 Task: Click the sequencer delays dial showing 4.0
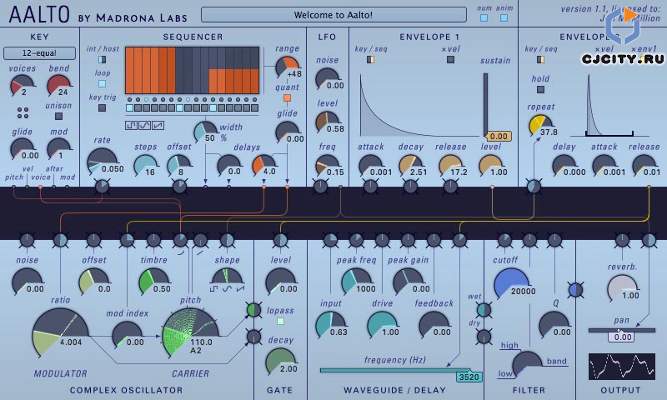coord(264,165)
